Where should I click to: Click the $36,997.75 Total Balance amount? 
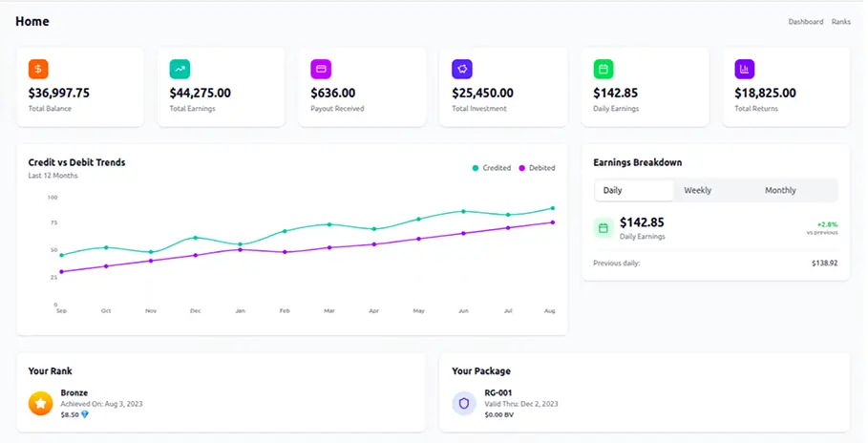coord(58,93)
